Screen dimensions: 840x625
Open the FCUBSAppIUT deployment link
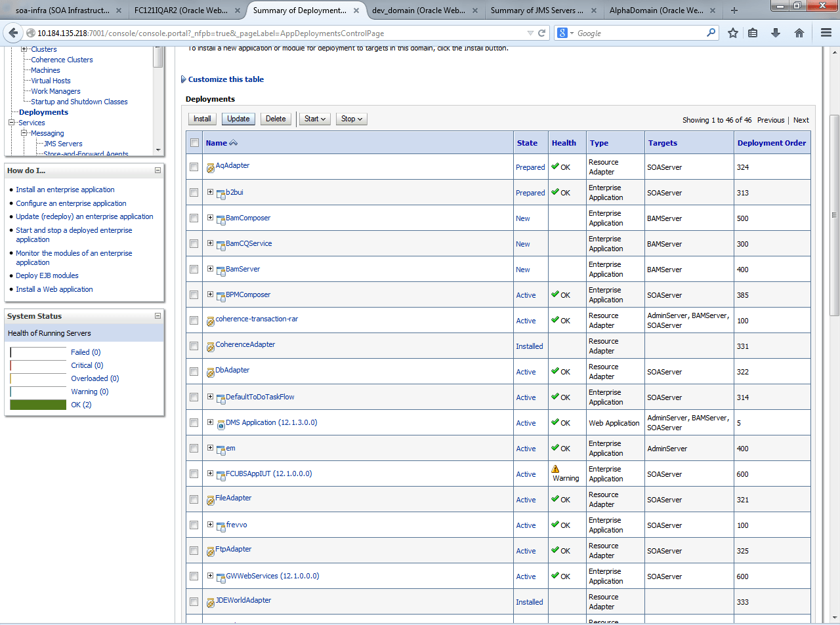tap(269, 474)
